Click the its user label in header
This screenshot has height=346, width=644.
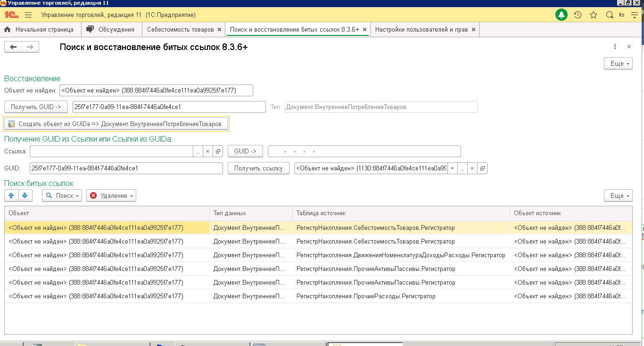[x=622, y=15]
